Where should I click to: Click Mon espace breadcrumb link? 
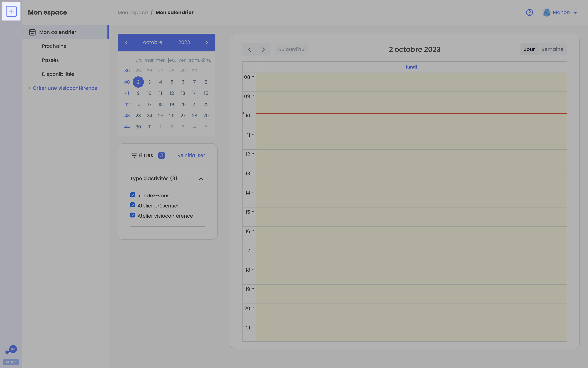tap(133, 12)
